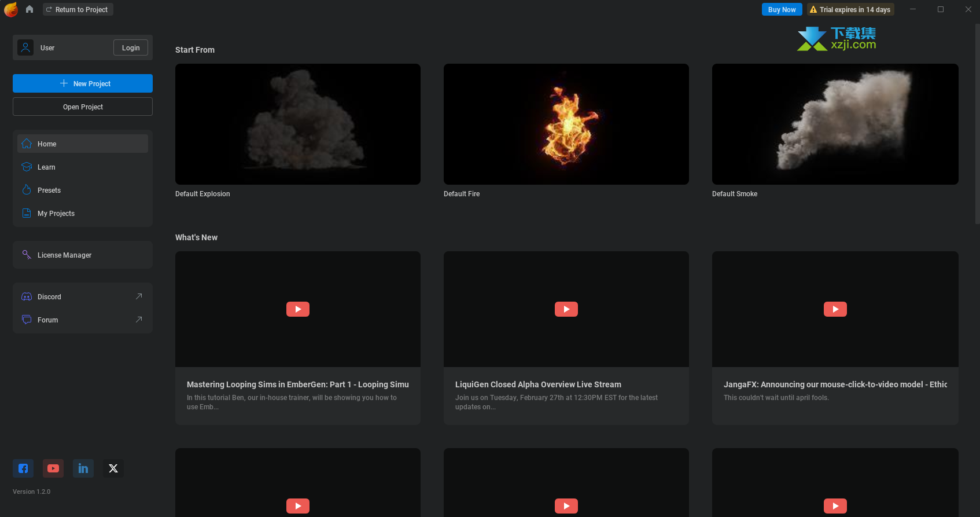This screenshot has width=980, height=517.
Task: Click the Open Project button
Action: pyautogui.click(x=83, y=107)
